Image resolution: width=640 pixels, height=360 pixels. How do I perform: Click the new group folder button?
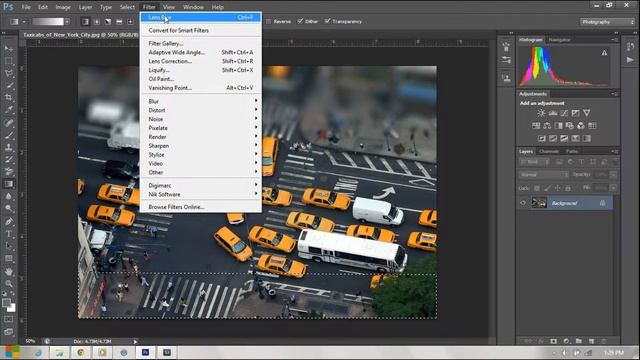click(579, 341)
